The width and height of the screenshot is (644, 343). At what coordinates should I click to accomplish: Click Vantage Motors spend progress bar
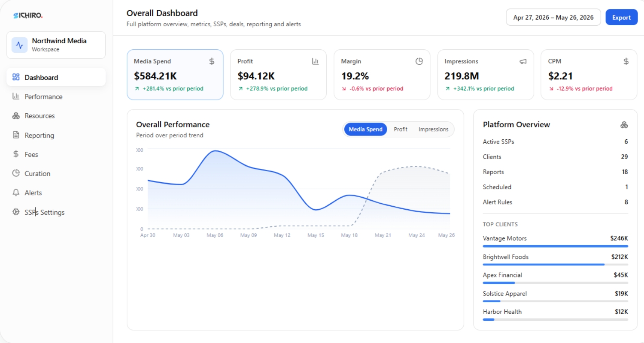[555, 246]
